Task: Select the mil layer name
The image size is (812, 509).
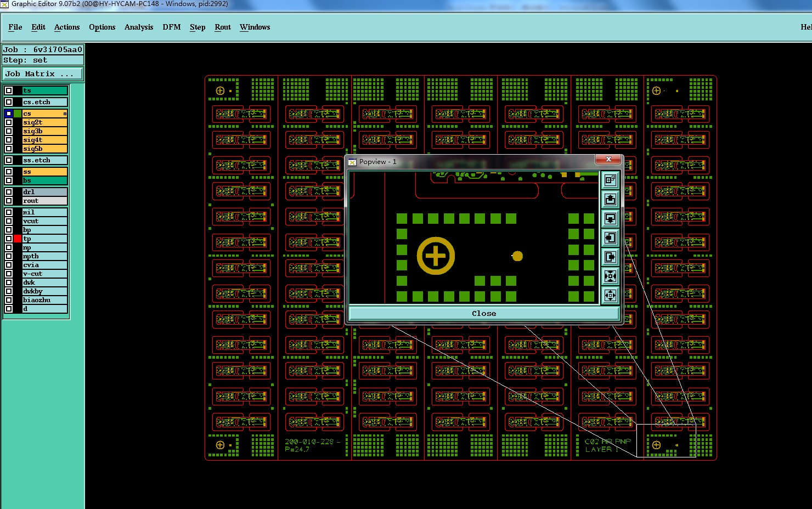Action: coord(45,212)
